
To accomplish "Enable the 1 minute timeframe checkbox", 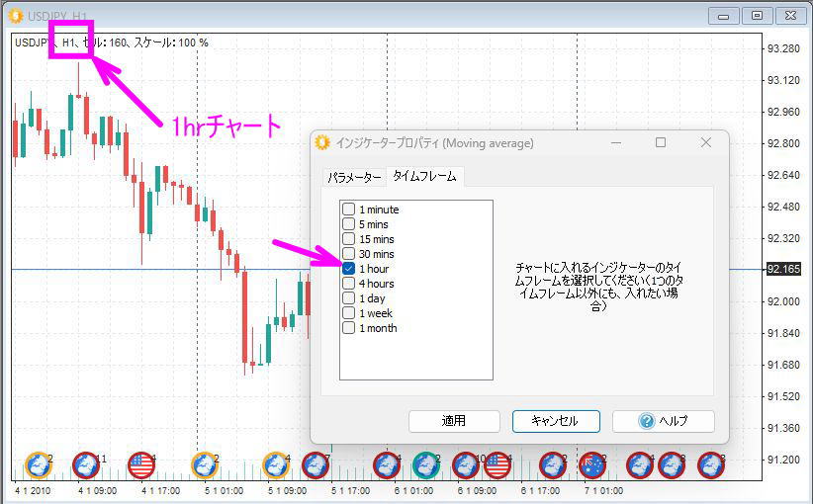I will pyautogui.click(x=348, y=210).
